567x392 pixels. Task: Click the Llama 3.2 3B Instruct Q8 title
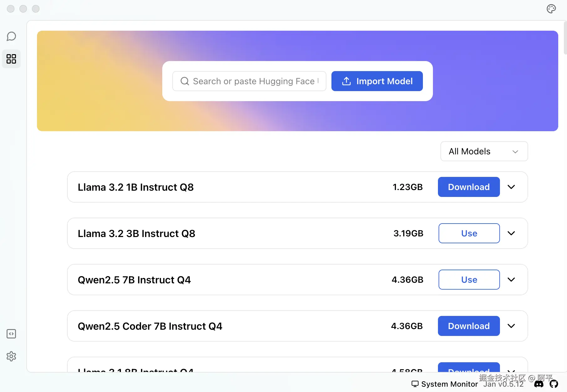click(137, 234)
